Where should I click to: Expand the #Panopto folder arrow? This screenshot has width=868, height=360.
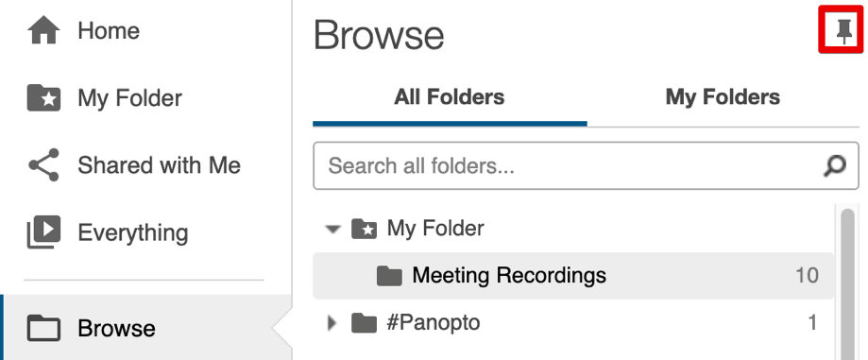pos(332,322)
